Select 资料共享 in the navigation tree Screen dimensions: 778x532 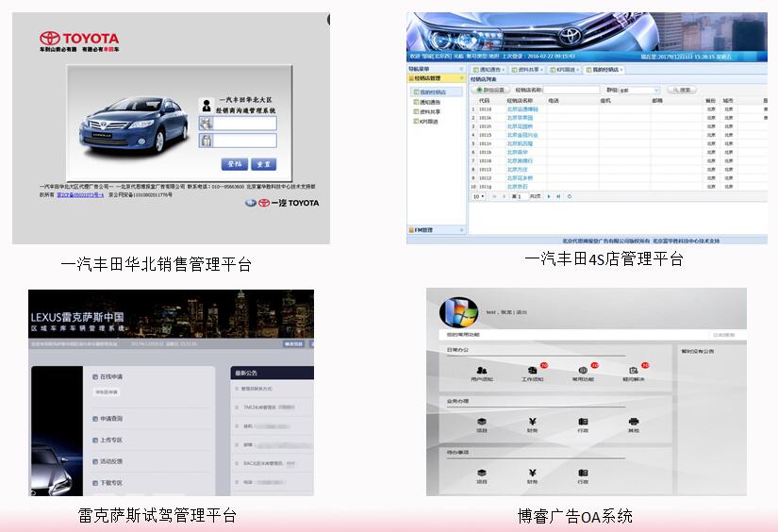point(426,111)
